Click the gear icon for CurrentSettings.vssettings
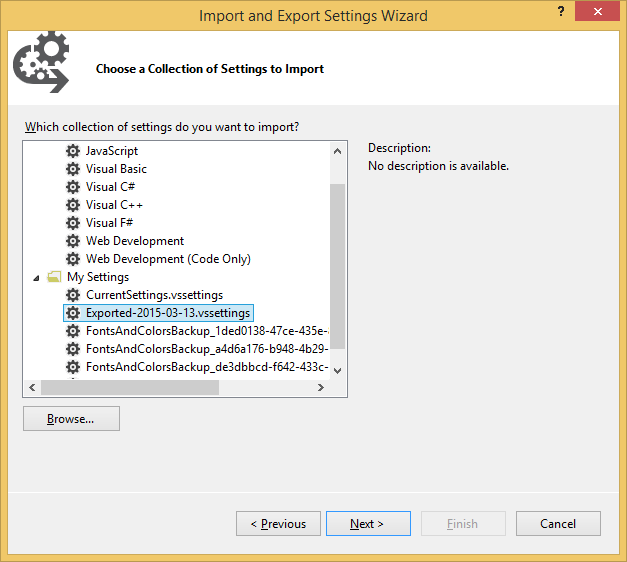The height and width of the screenshot is (562, 627). (73, 295)
